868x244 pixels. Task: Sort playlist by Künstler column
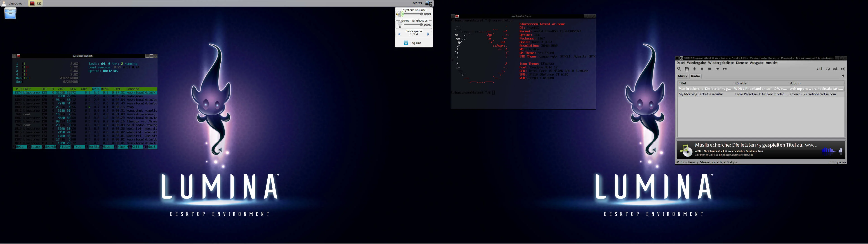click(761, 83)
